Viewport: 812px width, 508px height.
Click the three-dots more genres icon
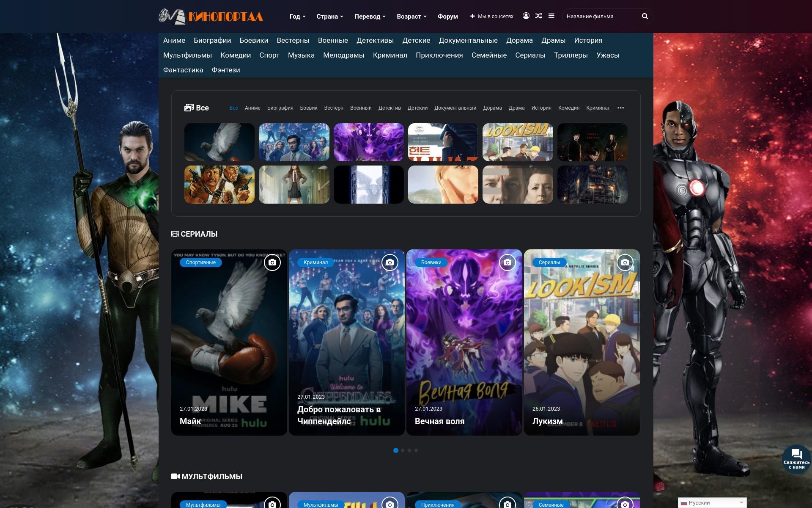[x=620, y=108]
